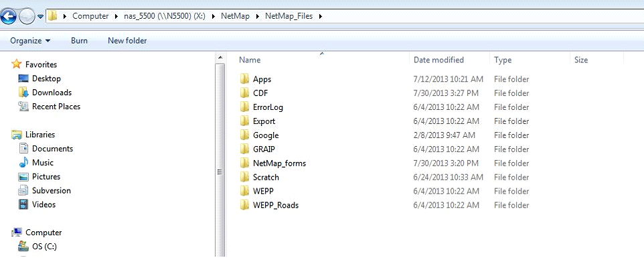Open the Organize menu
This screenshot has height=258, width=644.
pyautogui.click(x=30, y=41)
